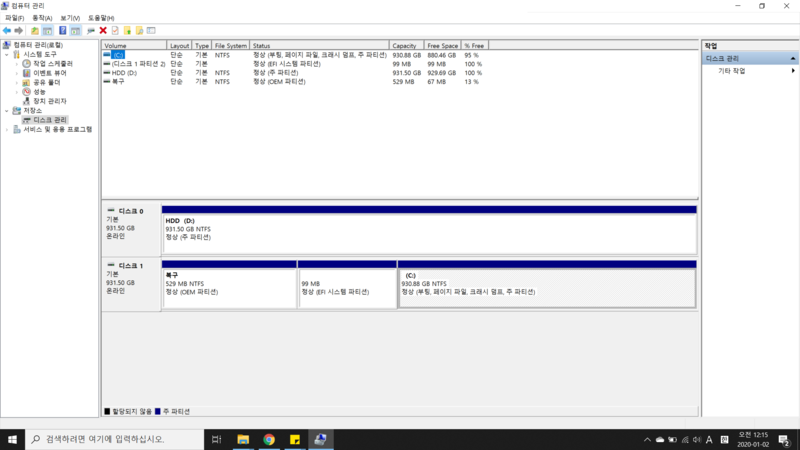Expand 이벤트 뷰어 node arrow
The width and height of the screenshot is (800, 450).
click(17, 73)
